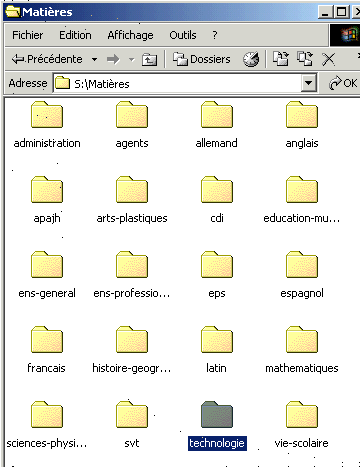Click the education-mu... label
The image size is (360, 467).
[x=302, y=218]
